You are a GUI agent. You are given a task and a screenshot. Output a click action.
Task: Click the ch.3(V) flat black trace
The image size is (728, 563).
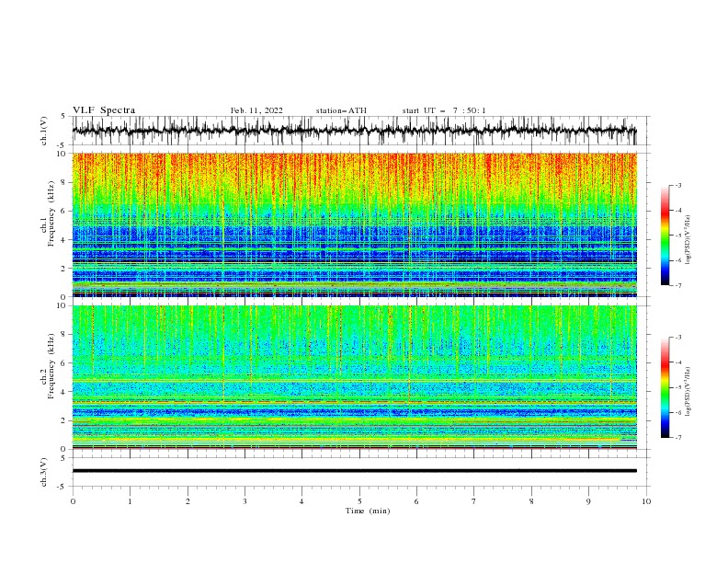tap(354, 471)
